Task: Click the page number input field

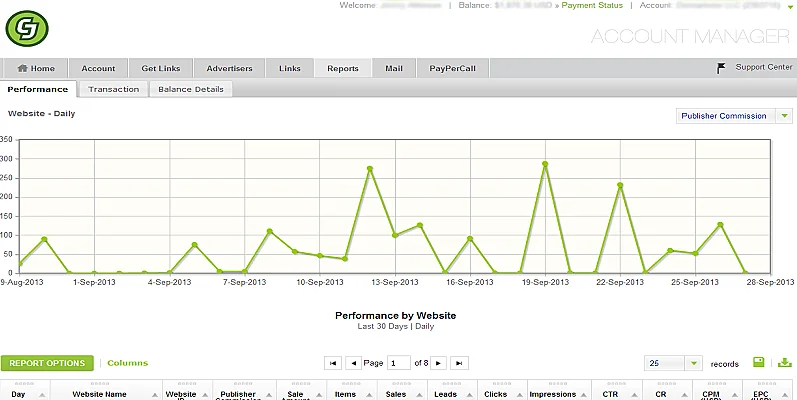Action: coord(399,363)
